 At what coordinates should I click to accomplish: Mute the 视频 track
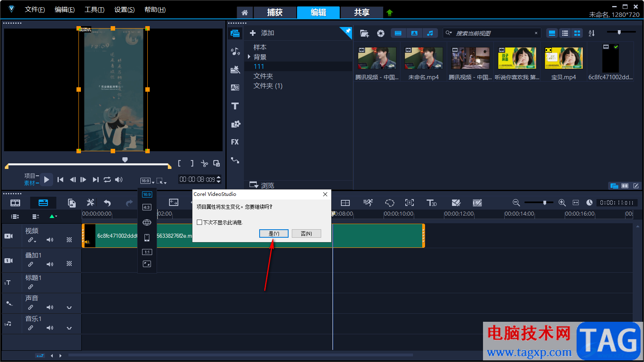(50, 240)
